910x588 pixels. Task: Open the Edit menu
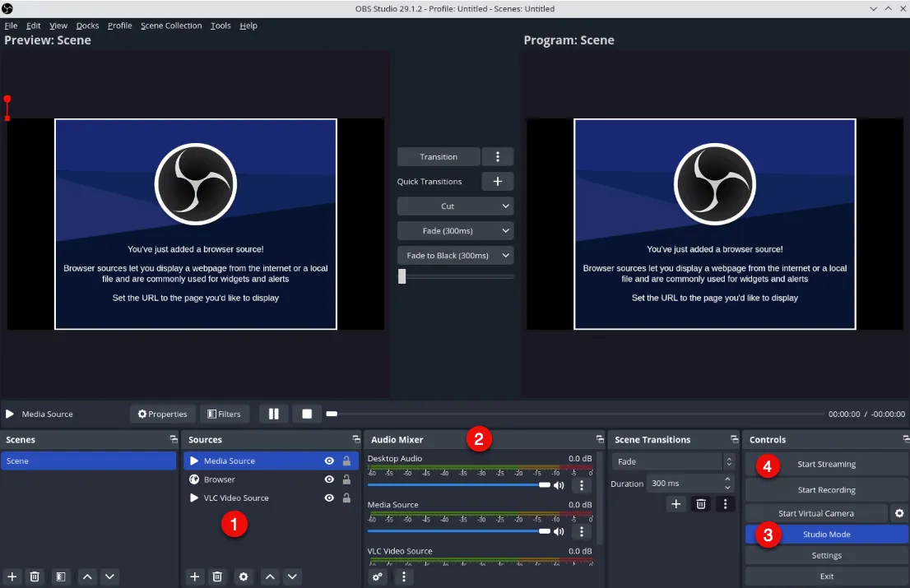point(33,25)
